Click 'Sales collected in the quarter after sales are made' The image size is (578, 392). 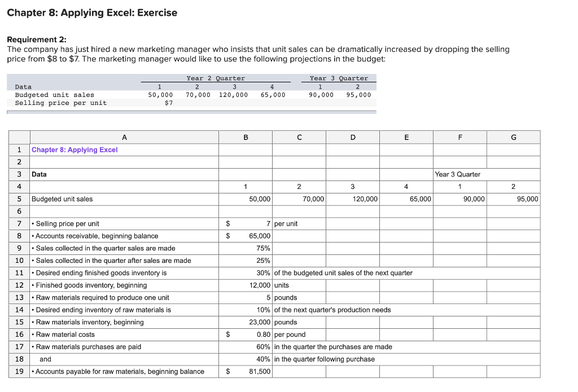(x=111, y=261)
